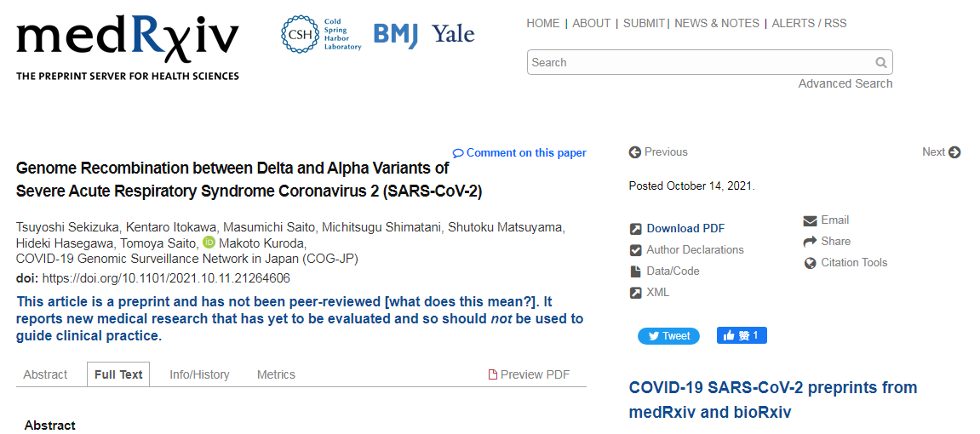Screen dimensions: 980x434
Task: Click the Data/Code document icon
Action: click(x=636, y=271)
